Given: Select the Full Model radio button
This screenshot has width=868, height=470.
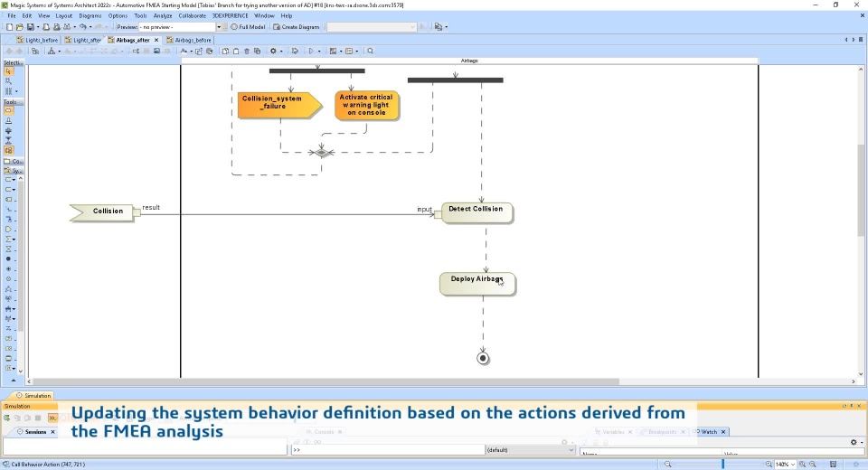Looking at the screenshot, I should (248, 26).
